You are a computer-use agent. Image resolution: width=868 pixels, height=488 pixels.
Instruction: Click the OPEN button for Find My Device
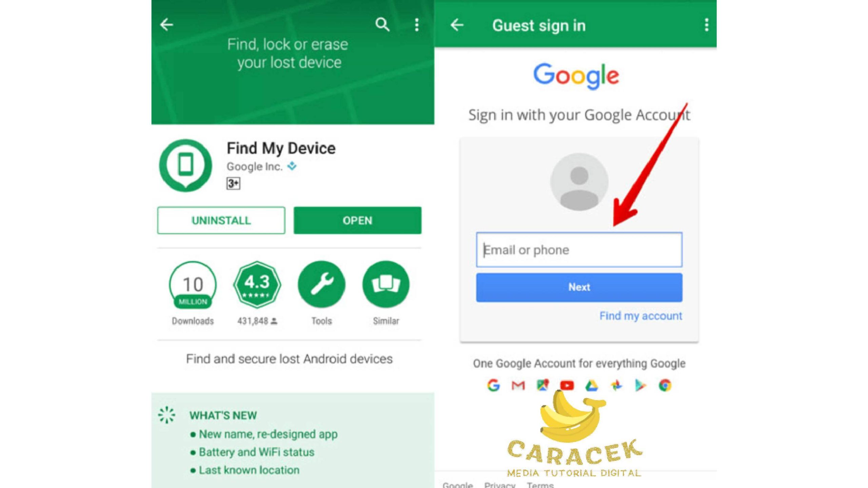(x=356, y=221)
